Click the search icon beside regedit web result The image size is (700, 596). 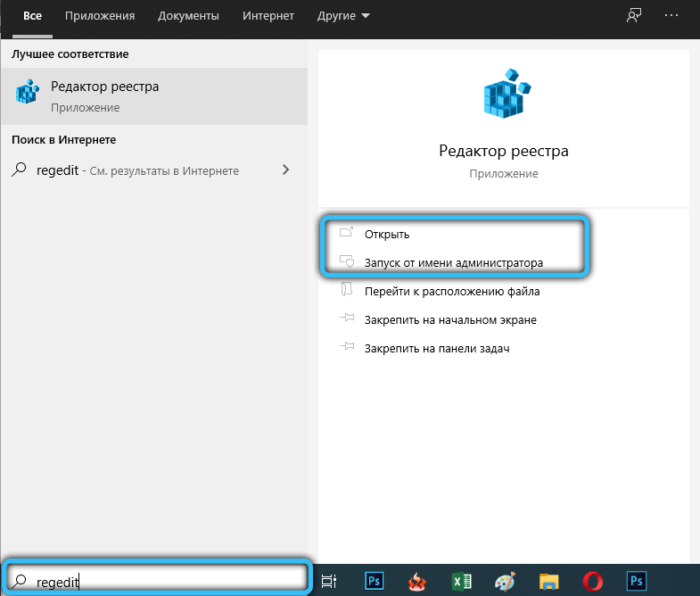19,170
